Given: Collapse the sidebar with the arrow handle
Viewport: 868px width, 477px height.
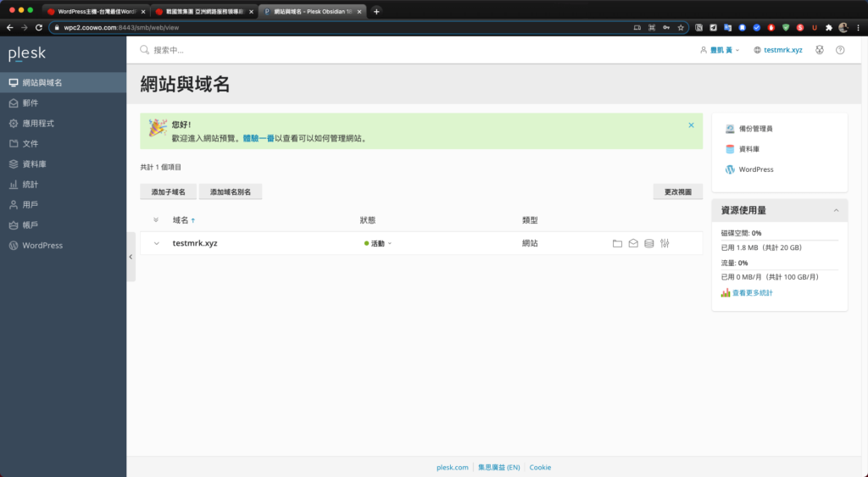Looking at the screenshot, I should pyautogui.click(x=131, y=257).
